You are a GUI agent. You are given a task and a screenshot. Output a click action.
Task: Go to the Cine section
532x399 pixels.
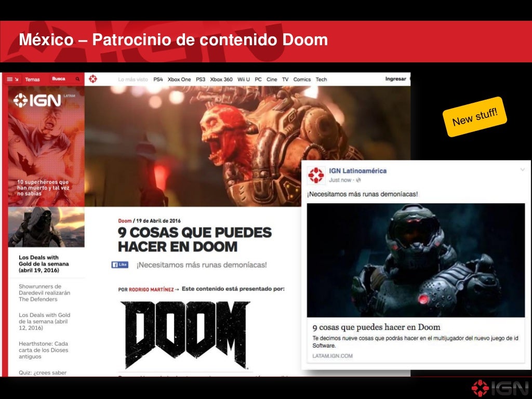point(272,79)
